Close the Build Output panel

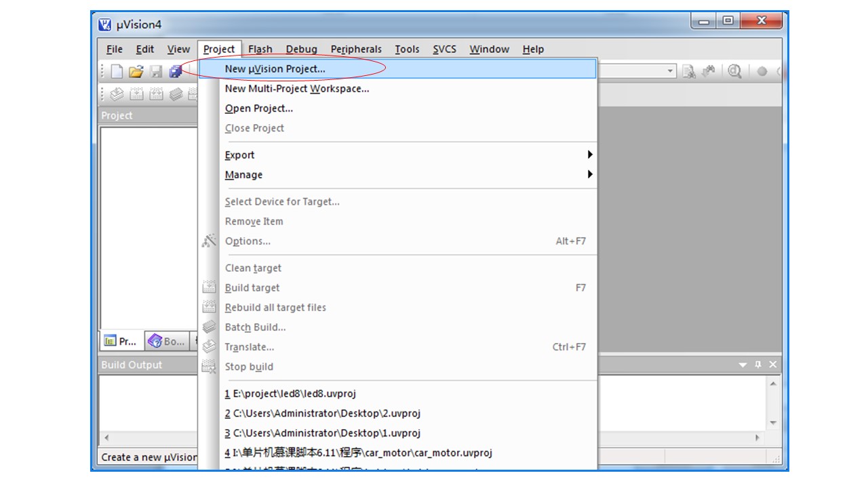point(772,365)
